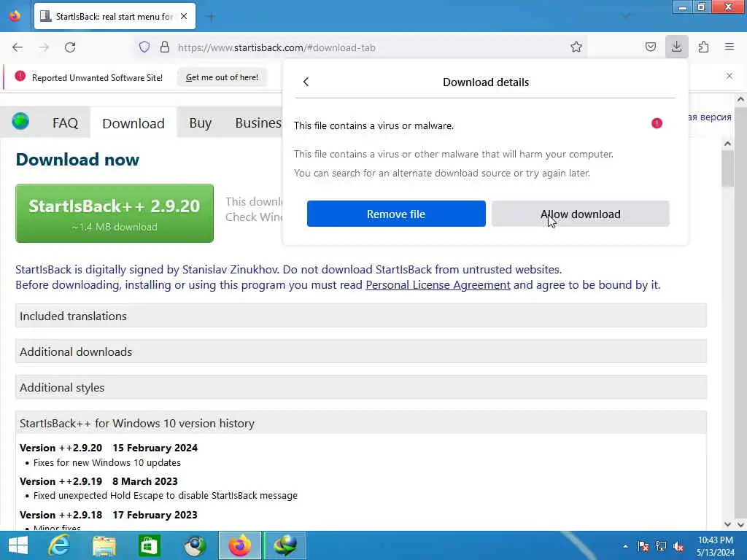Expand Additional styles section
Image resolution: width=747 pixels, height=560 pixels.
pyautogui.click(x=360, y=388)
